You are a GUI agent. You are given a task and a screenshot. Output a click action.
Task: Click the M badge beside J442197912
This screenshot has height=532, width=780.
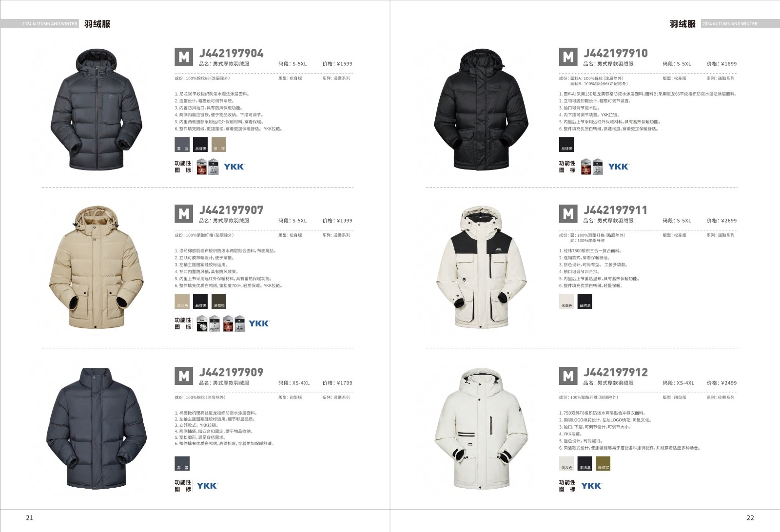tap(568, 376)
